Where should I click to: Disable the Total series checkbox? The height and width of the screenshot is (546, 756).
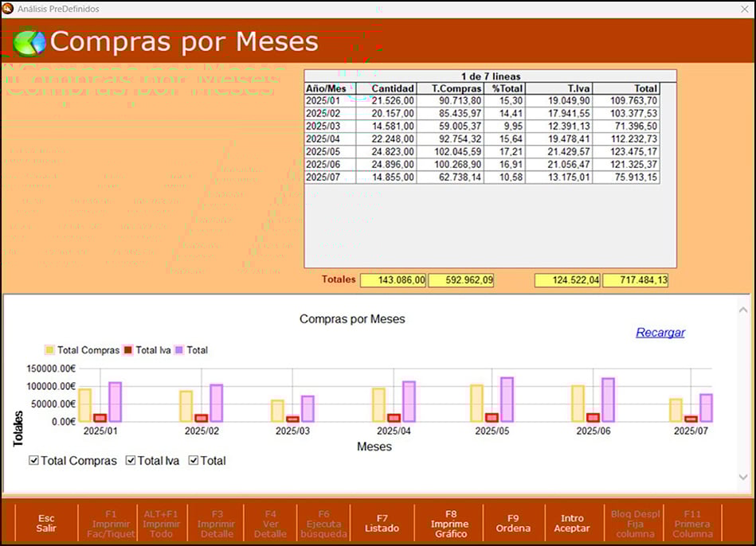pyautogui.click(x=194, y=461)
